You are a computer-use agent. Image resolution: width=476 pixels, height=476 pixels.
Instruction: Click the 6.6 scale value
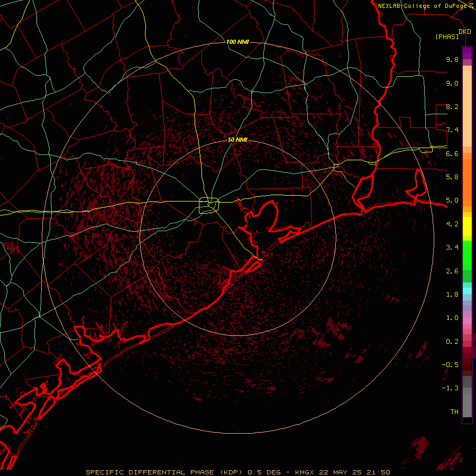tap(452, 153)
